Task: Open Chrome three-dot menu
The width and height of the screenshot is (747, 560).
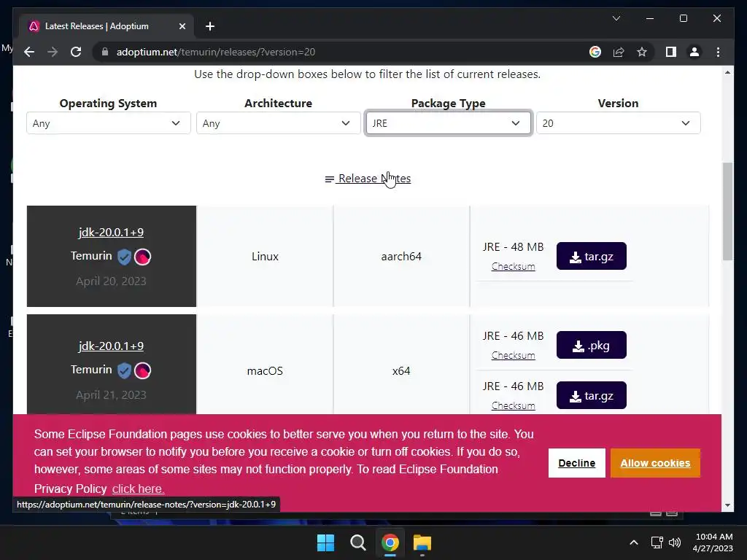Action: tap(718, 52)
